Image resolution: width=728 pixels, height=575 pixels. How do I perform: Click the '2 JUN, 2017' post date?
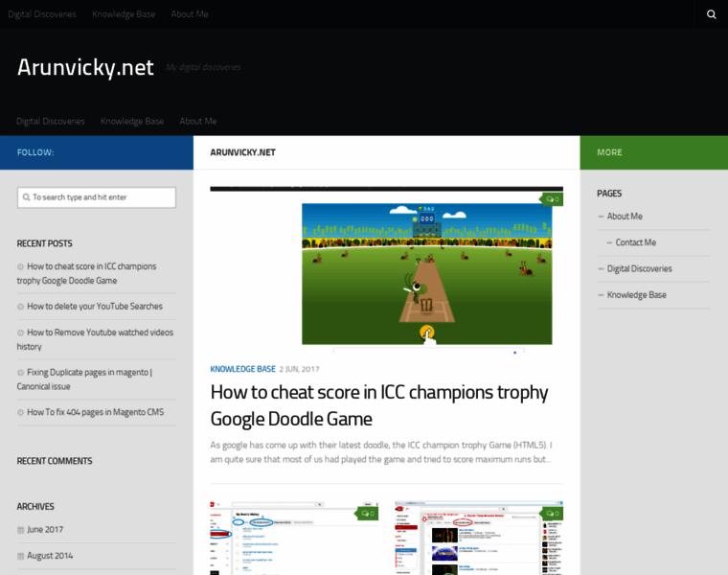299,369
